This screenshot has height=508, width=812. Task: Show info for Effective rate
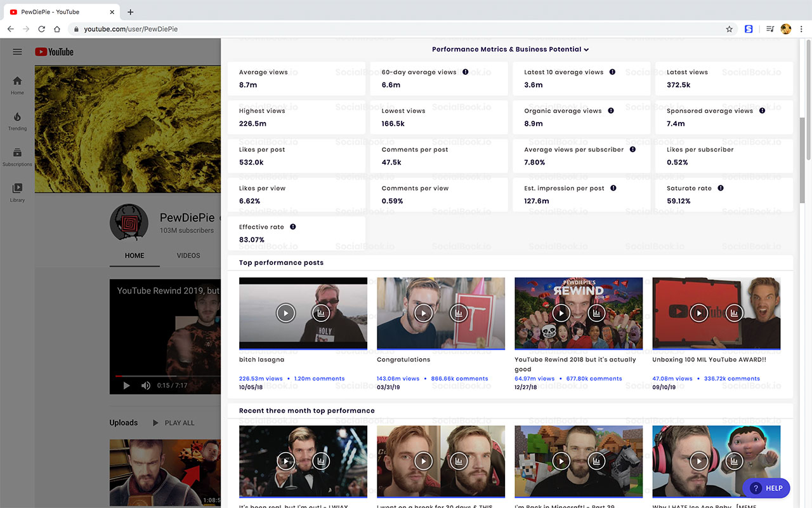tap(292, 227)
